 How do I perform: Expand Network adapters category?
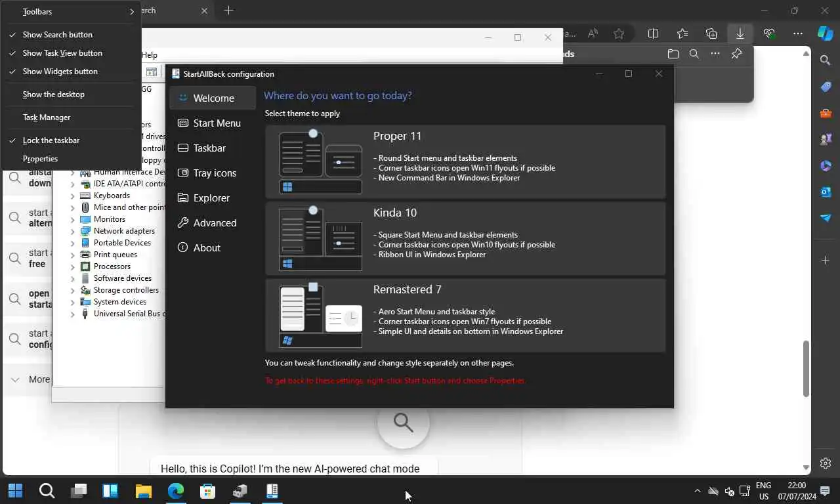[73, 231]
